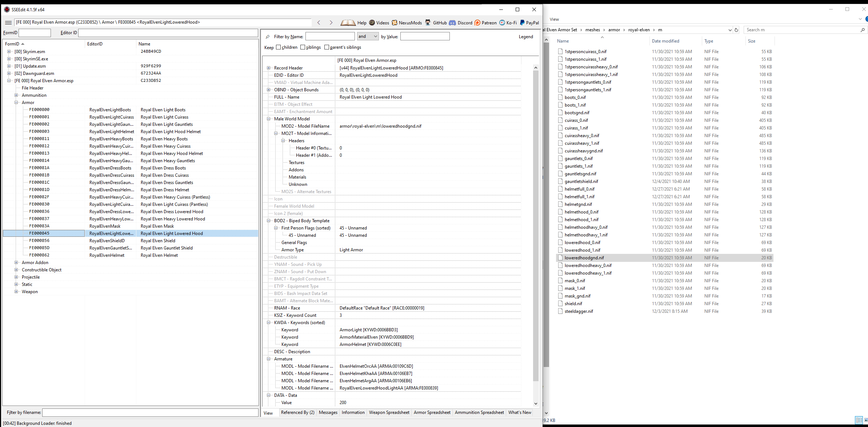
Task: Expand the Ammunition group
Action: tap(16, 95)
